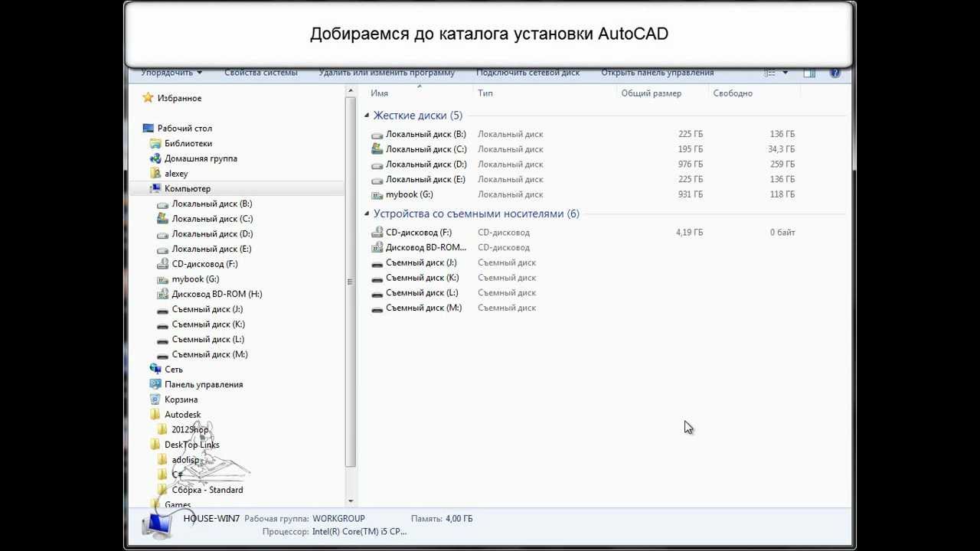This screenshot has height=551, width=980.
Task: Toggle the preview pane button
Action: [809, 73]
